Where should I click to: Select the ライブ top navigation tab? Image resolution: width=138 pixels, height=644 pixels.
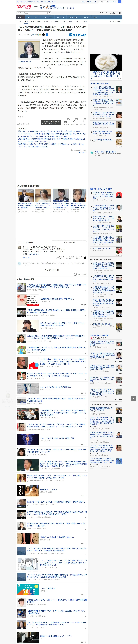tap(37, 17)
